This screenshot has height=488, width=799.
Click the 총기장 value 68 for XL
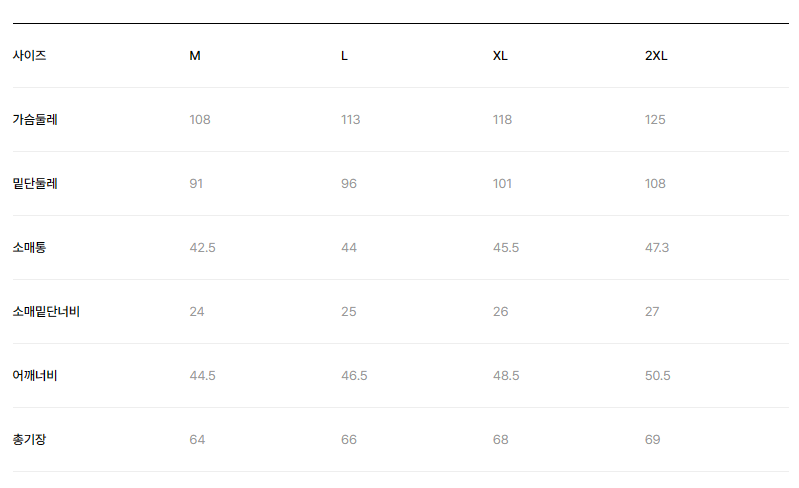500,440
